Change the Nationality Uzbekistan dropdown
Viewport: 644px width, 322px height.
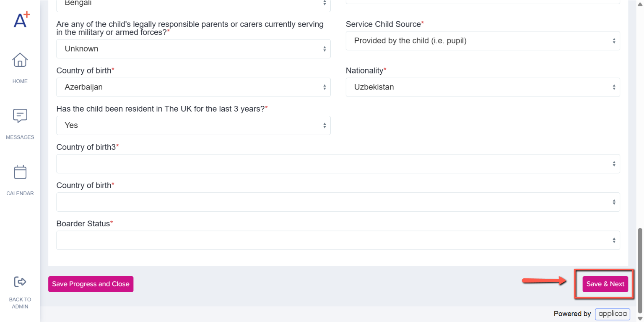coord(483,87)
